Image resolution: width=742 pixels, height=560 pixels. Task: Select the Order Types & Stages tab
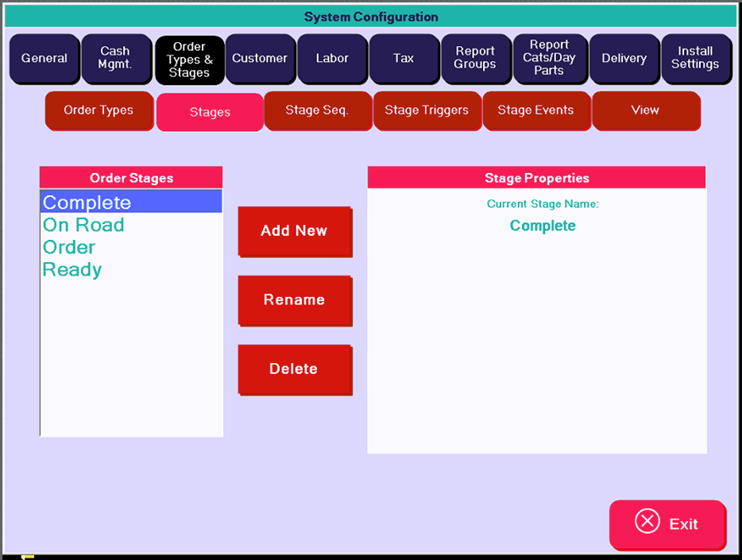(189, 60)
